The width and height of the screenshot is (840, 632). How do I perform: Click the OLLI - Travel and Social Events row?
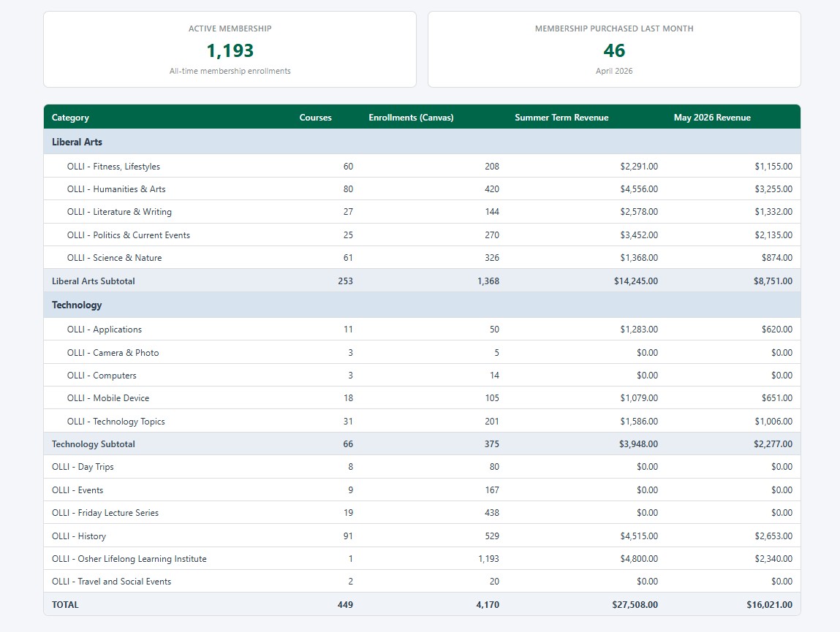click(x=422, y=581)
